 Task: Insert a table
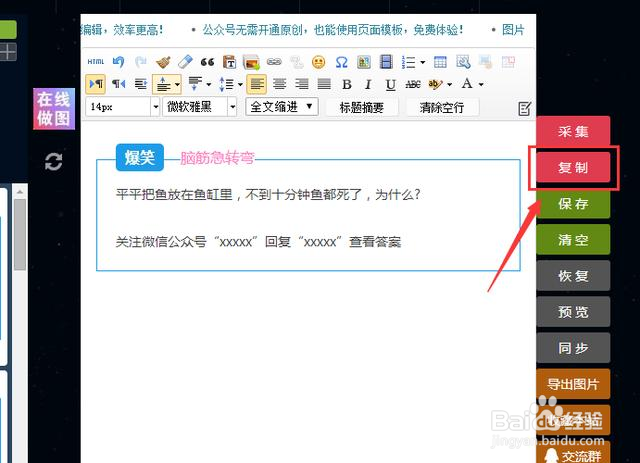[440, 62]
